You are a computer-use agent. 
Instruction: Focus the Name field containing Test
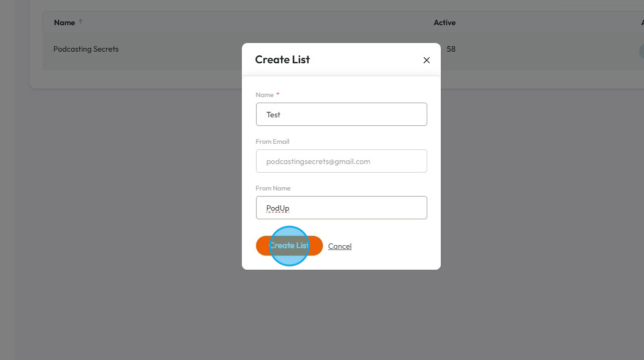click(341, 114)
